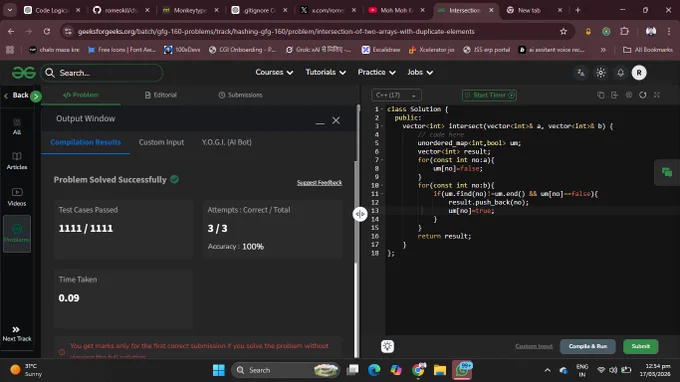The image size is (680, 382).
Task: Close the Output Window panel
Action: 336,121
